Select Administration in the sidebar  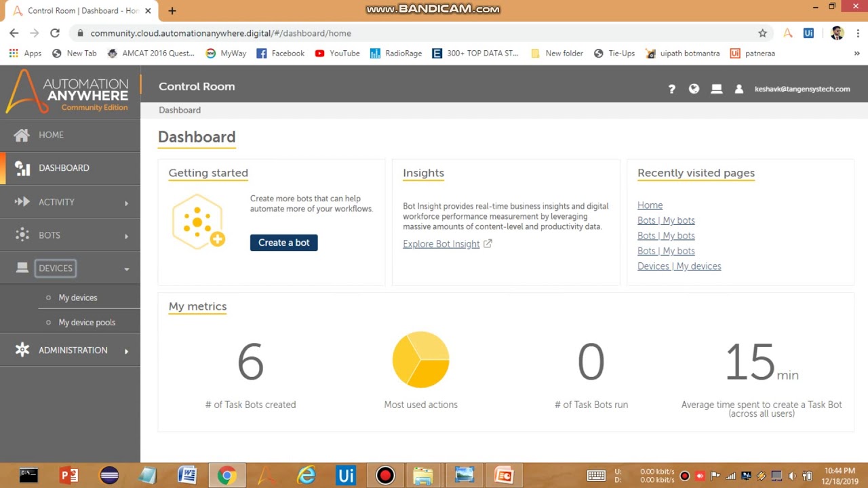[73, 350]
